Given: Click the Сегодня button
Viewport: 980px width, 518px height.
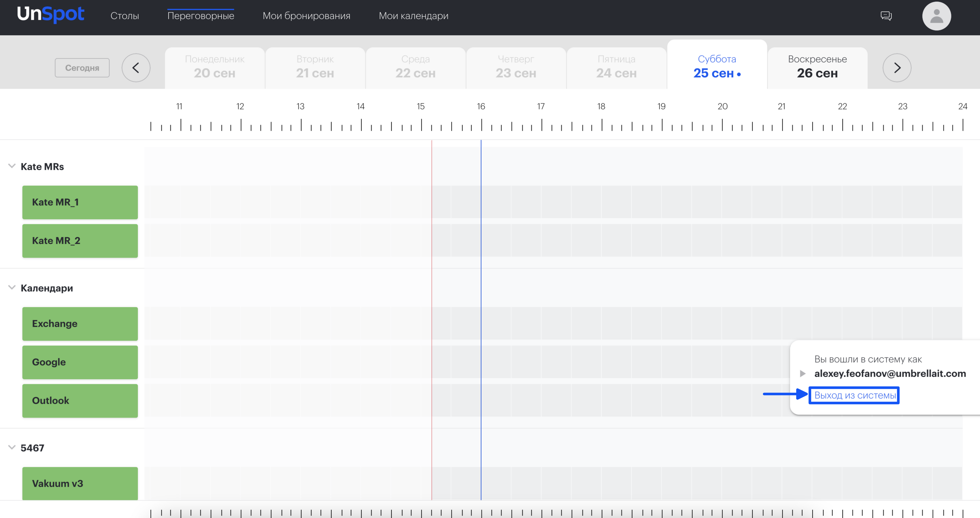Looking at the screenshot, I should [x=82, y=68].
